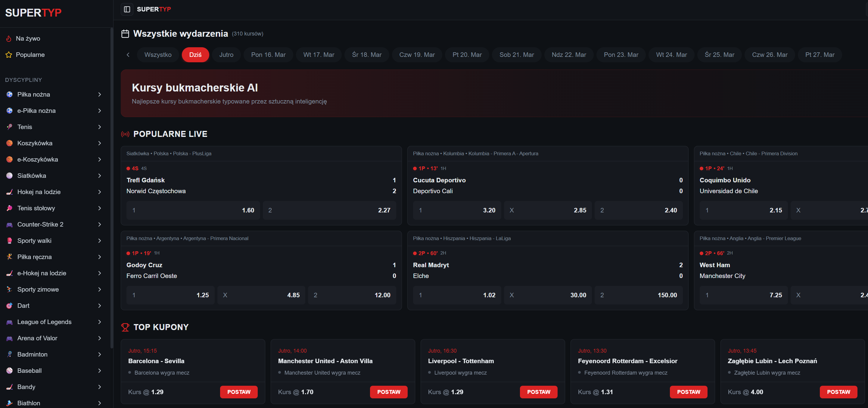868x408 pixels.
Task: Toggle the sidebar panel icon
Action: (127, 9)
